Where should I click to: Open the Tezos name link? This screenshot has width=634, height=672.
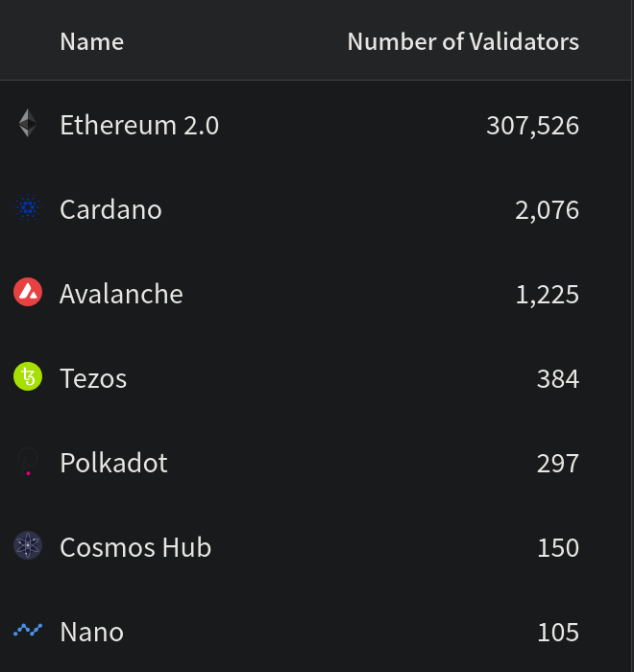pos(93,378)
